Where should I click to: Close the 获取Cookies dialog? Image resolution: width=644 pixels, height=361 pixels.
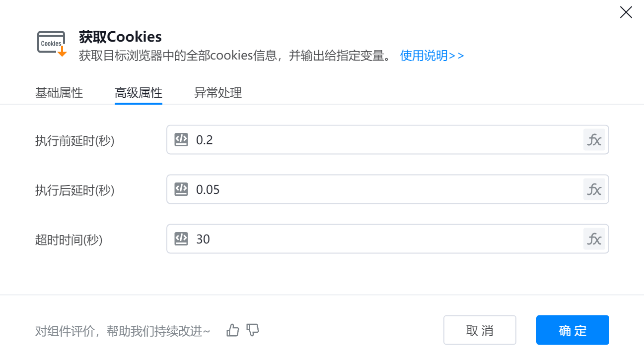(x=626, y=12)
